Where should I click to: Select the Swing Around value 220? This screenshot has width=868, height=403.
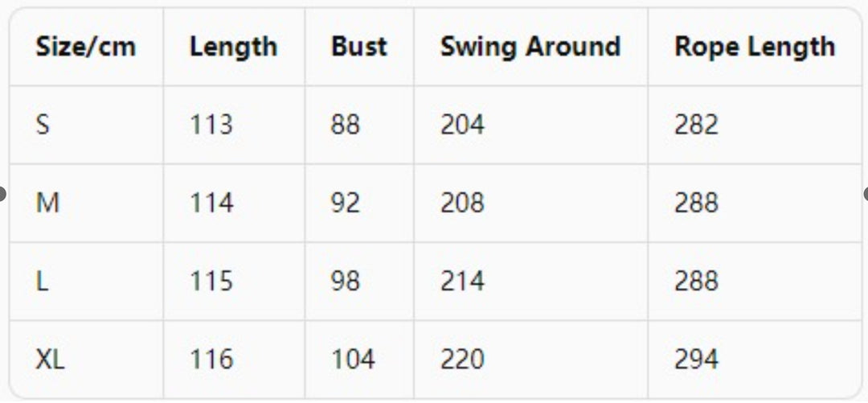(462, 360)
